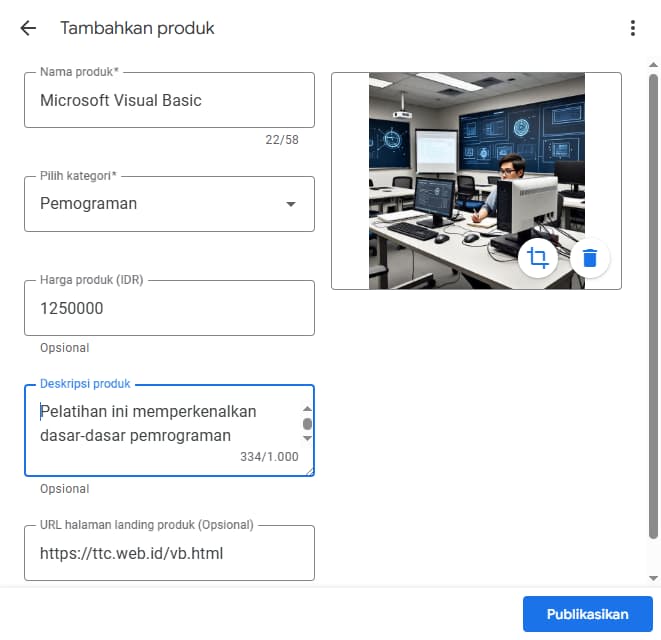Click into the Harga produk (IDR) field
This screenshot has height=640, width=661.
tap(169, 308)
